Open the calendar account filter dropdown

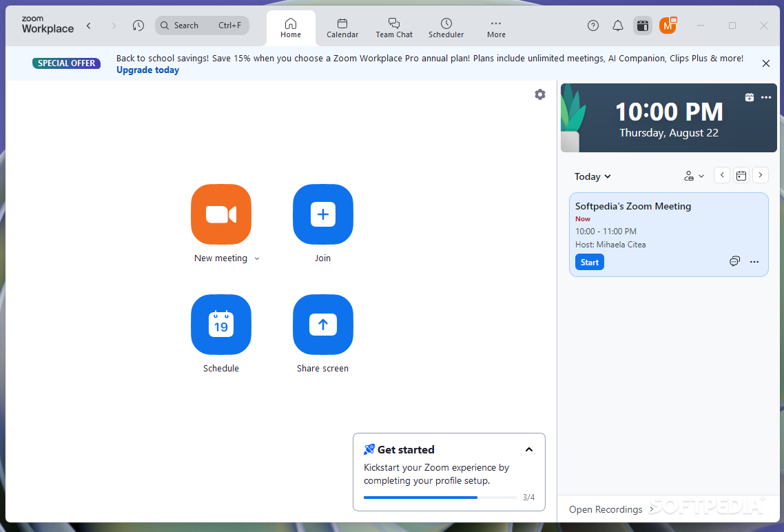[694, 176]
